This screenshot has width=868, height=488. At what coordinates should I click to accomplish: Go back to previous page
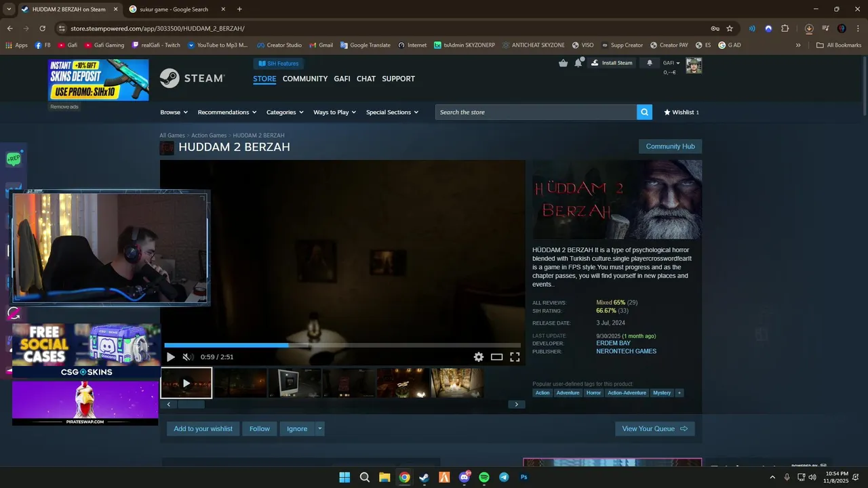pyautogui.click(x=9, y=28)
